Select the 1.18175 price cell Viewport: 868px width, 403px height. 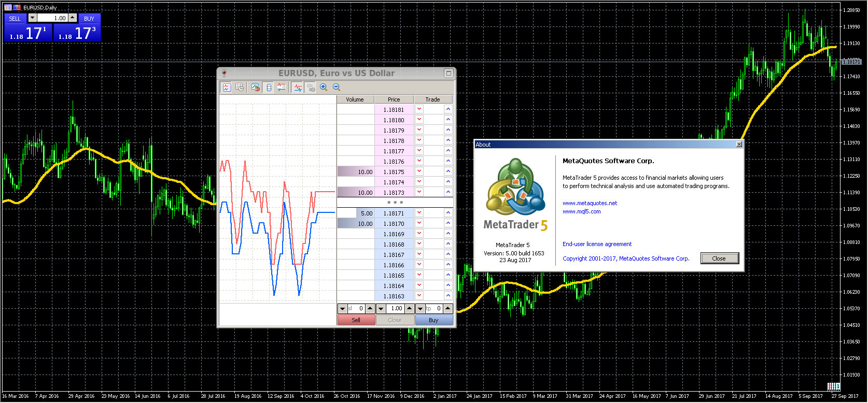(394, 171)
